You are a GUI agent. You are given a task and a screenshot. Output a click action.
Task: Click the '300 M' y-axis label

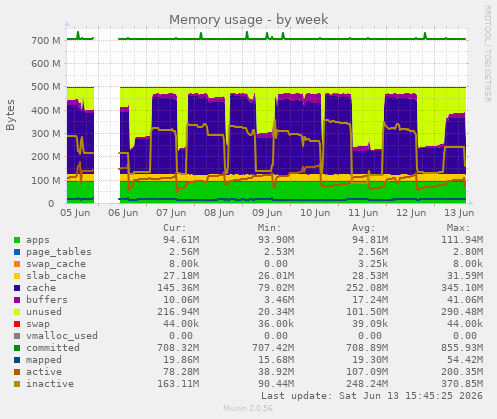coord(46,134)
